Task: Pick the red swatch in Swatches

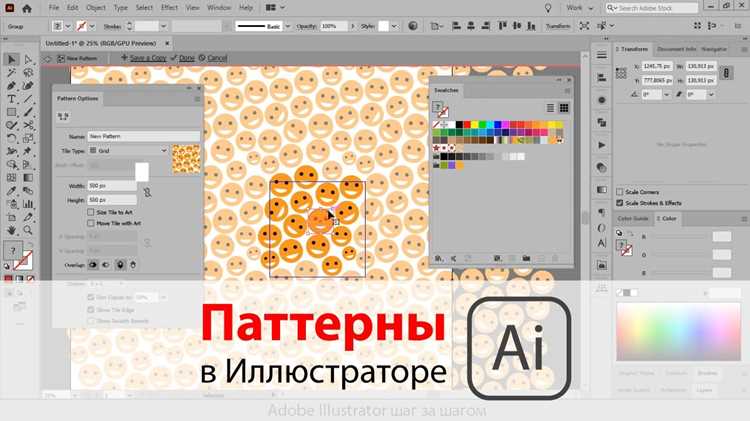Action: [x=467, y=125]
